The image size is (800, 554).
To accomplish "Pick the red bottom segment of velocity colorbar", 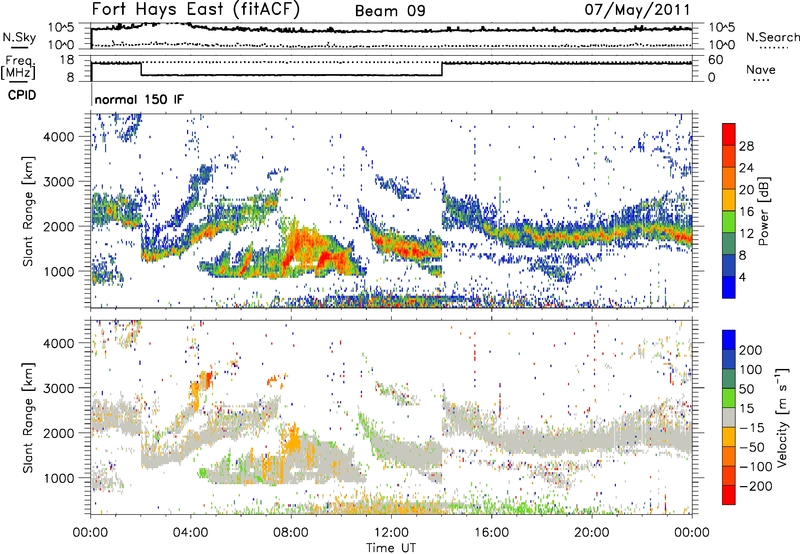I will click(x=729, y=495).
